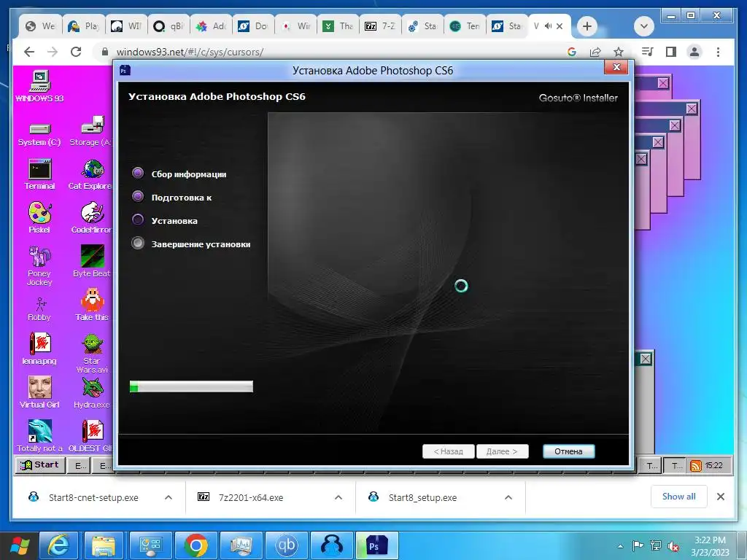Switch to the qBi browser tab

point(169,26)
